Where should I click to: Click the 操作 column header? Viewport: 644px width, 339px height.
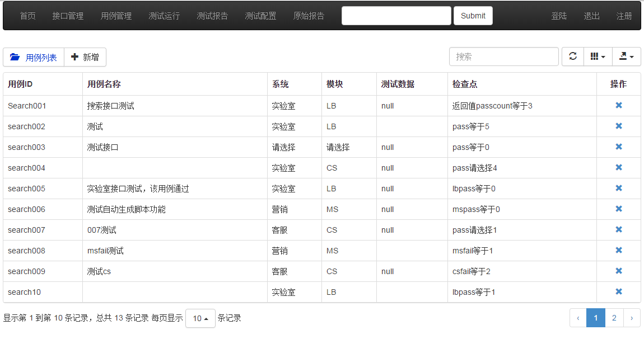coord(619,84)
